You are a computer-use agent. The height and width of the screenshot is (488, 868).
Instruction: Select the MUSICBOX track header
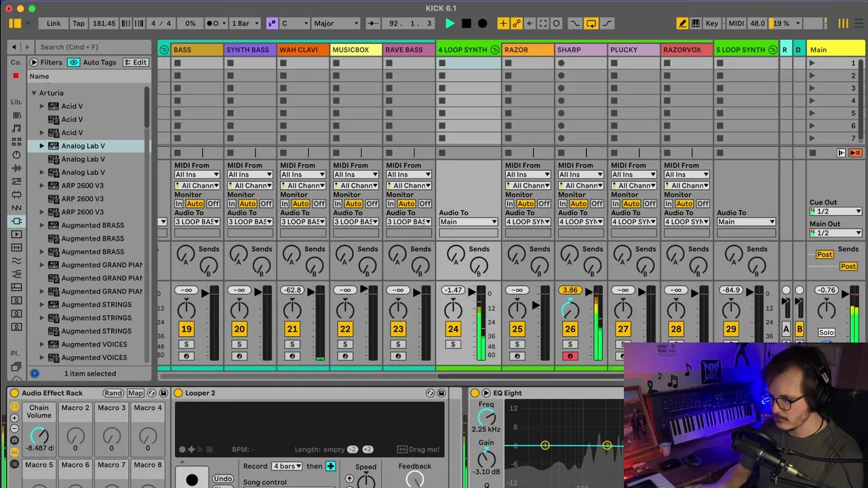(x=356, y=49)
